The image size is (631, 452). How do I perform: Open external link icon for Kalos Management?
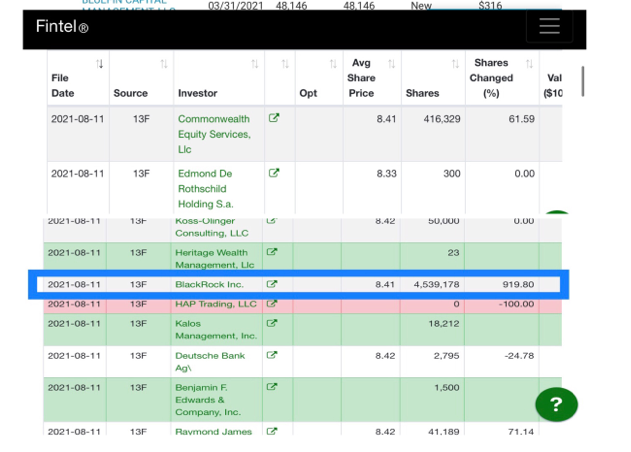271,323
